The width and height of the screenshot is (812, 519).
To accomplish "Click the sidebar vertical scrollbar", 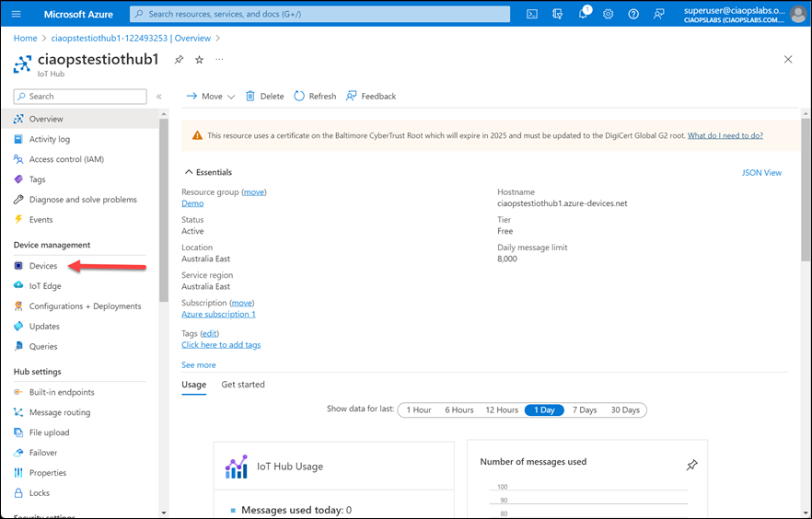I will [163, 212].
